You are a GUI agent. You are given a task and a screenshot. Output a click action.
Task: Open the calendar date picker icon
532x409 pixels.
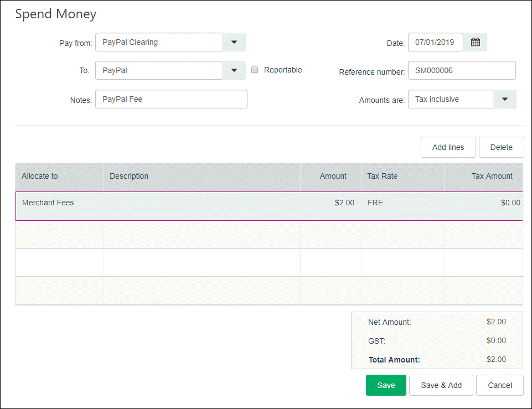(x=475, y=42)
